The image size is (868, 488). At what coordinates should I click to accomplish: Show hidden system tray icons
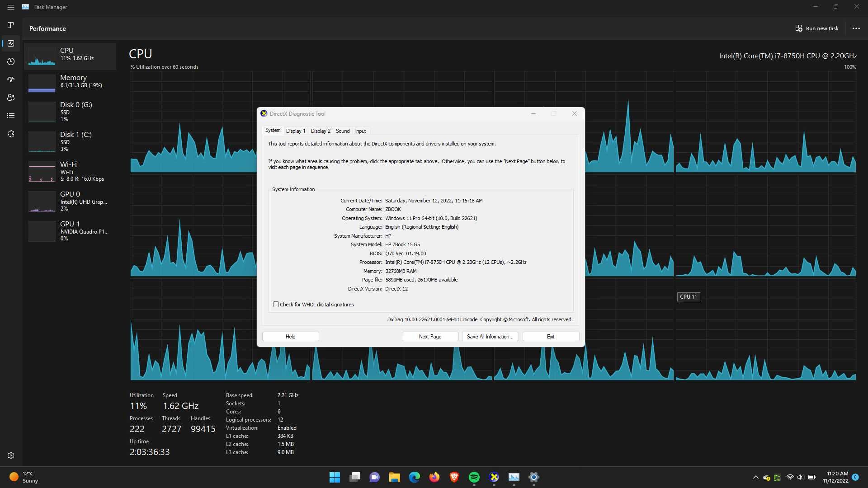(x=755, y=477)
